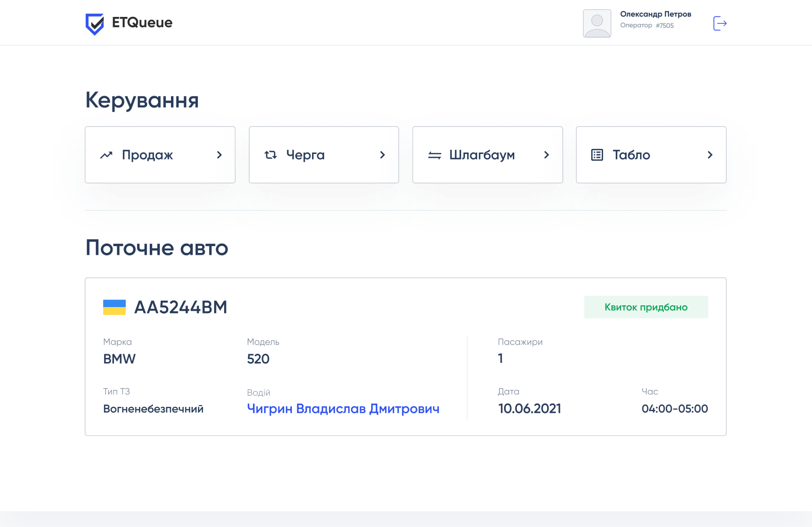The width and height of the screenshot is (812, 527).
Task: Expand the Табло section chevron
Action: click(x=710, y=155)
